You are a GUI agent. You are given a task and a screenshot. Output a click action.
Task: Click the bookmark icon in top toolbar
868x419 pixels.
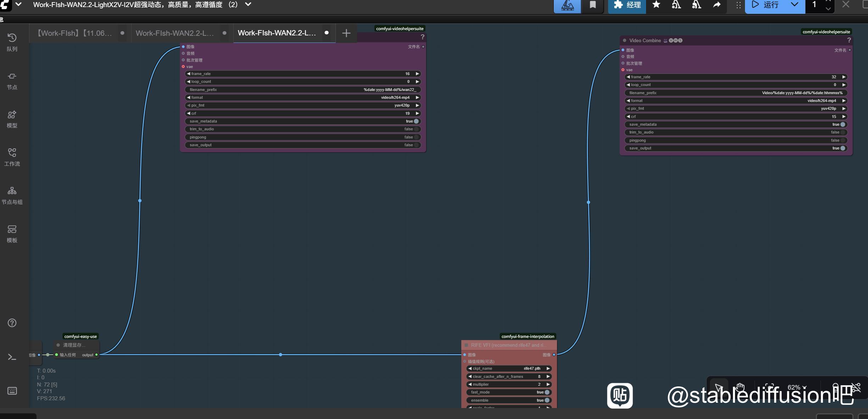592,5
